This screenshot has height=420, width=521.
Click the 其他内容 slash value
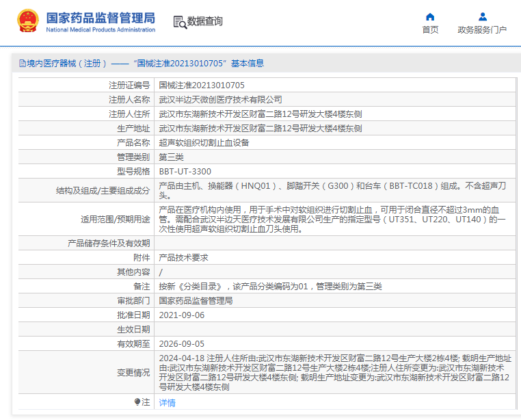(161, 272)
